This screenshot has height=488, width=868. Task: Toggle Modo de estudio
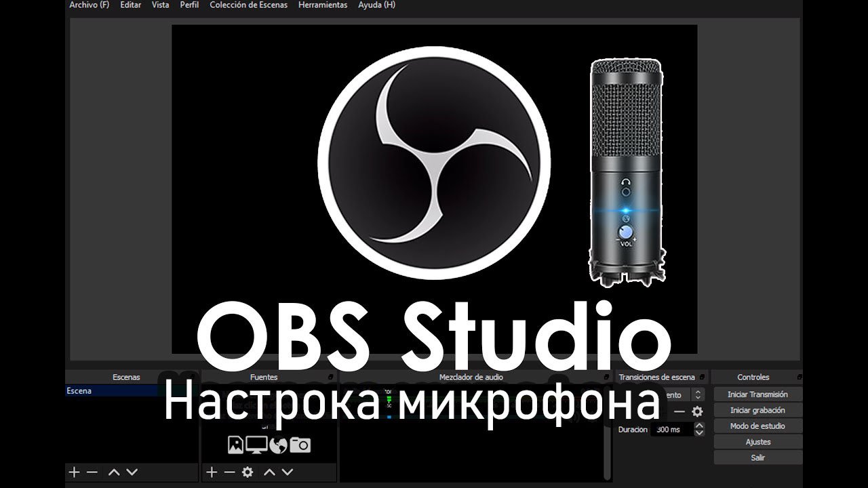coord(757,426)
